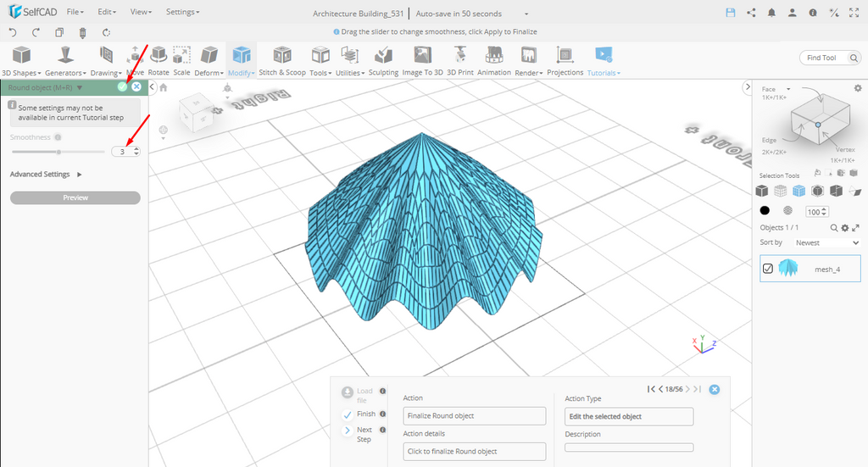Open the Settings menu
The height and width of the screenshot is (467, 868).
(182, 13)
